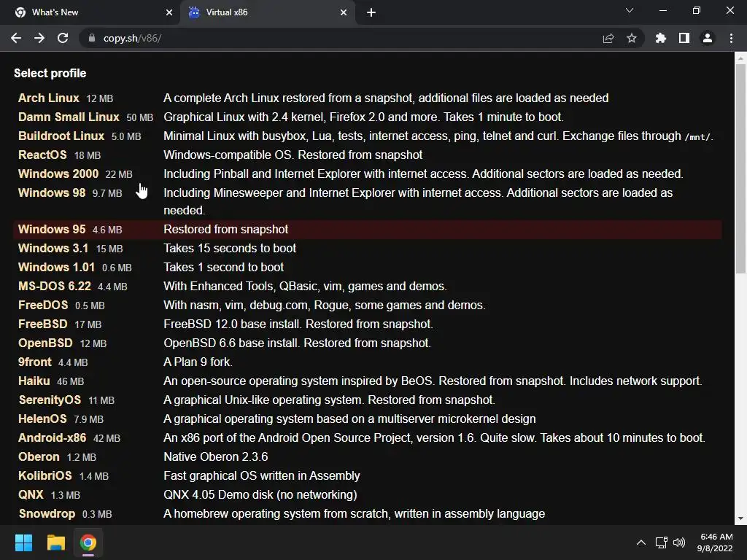Click 'Restored from snapshot' description of Windows 95

(x=226, y=230)
